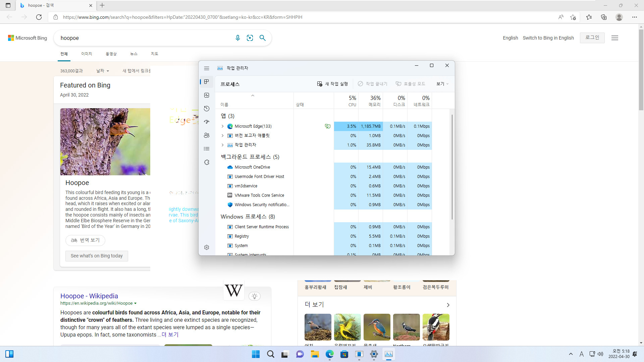
Task: Open Edge Collections icon
Action: point(604,17)
